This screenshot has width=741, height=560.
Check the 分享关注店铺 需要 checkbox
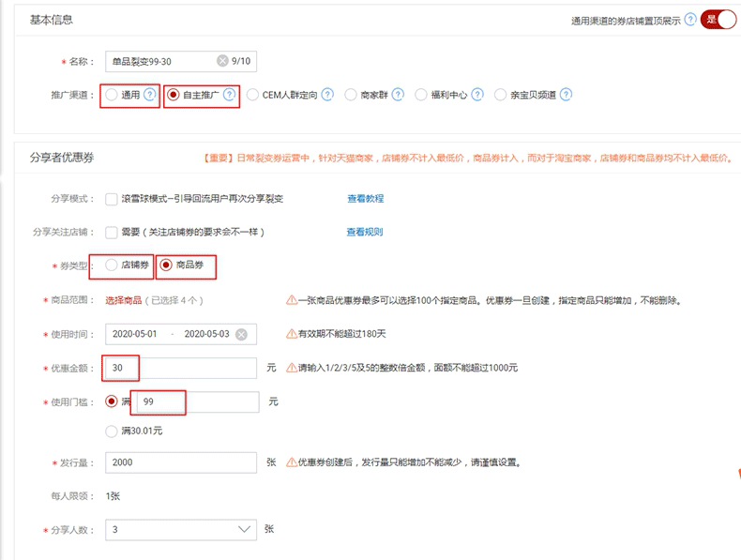pos(112,232)
